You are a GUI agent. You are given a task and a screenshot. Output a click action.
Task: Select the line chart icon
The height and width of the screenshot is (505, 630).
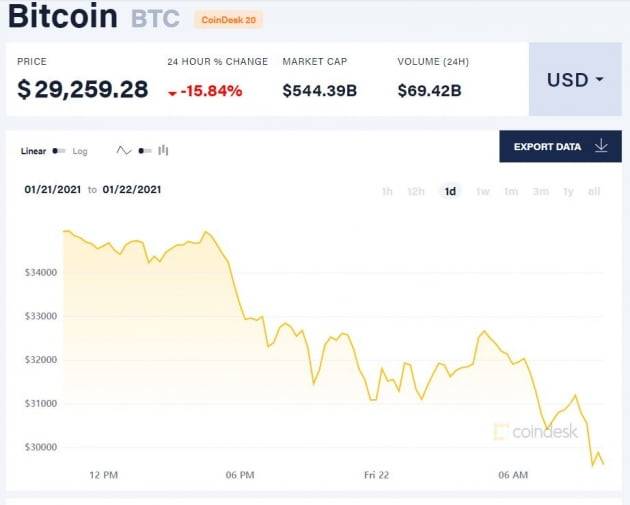click(x=124, y=151)
